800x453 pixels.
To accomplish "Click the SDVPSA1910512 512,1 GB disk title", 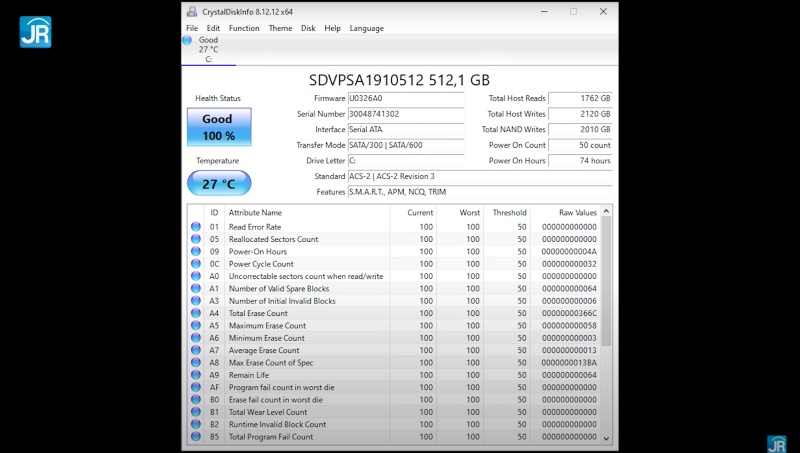I will [399, 80].
